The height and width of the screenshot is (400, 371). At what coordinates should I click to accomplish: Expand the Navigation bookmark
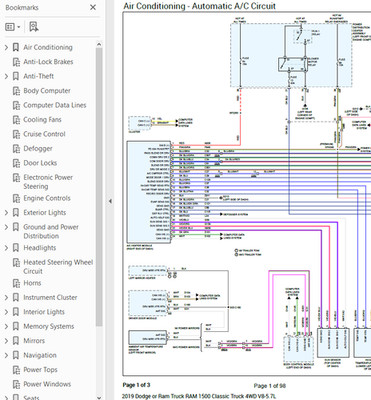pyautogui.click(x=6, y=355)
